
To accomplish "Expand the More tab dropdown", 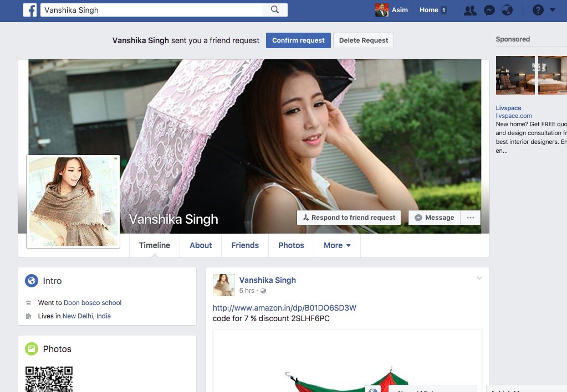I will click(x=337, y=245).
